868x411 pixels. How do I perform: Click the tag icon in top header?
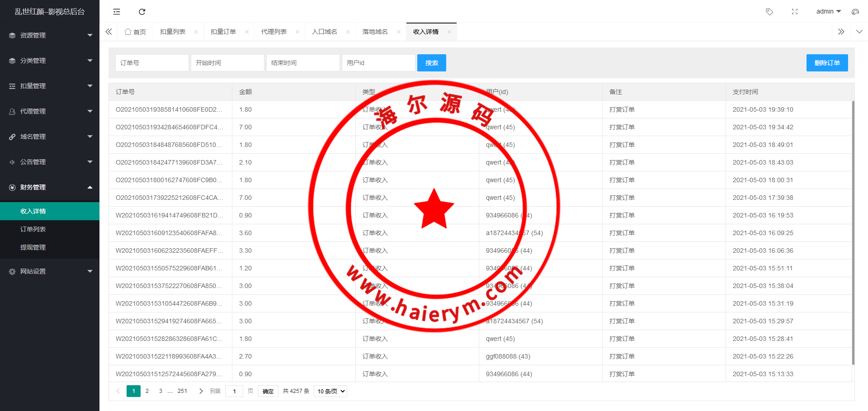point(769,12)
